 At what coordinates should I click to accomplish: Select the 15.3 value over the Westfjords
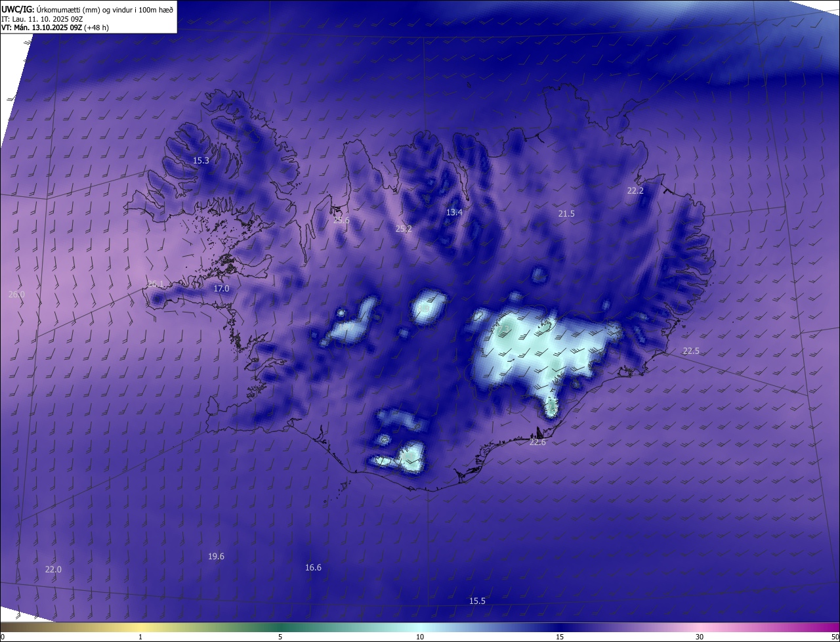click(x=201, y=161)
